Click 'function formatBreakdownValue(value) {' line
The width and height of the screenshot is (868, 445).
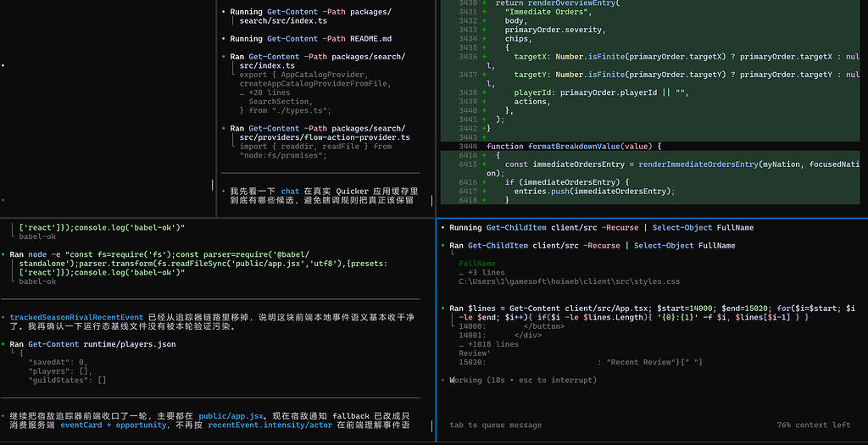[x=574, y=146]
